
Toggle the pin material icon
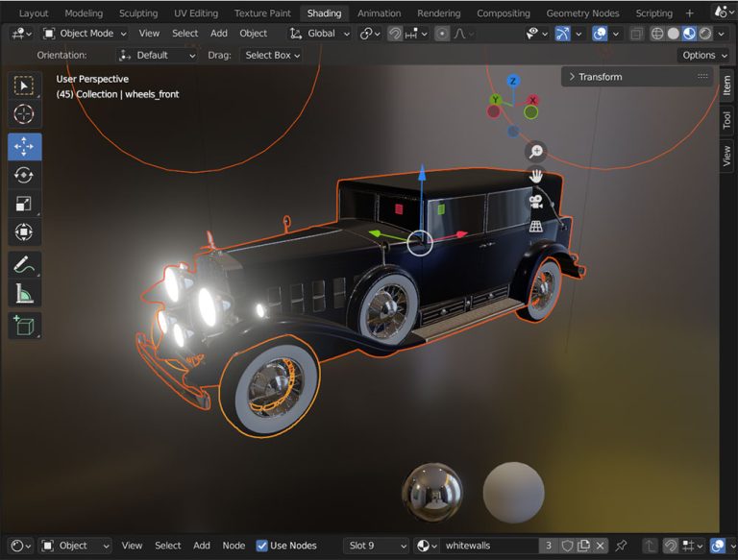(x=621, y=546)
